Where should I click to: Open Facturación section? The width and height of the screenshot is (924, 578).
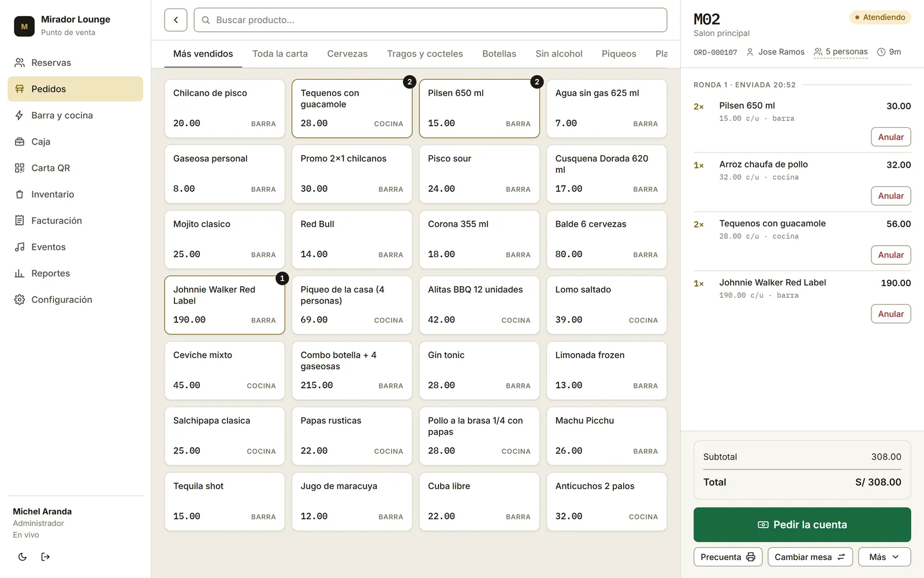(x=75, y=220)
